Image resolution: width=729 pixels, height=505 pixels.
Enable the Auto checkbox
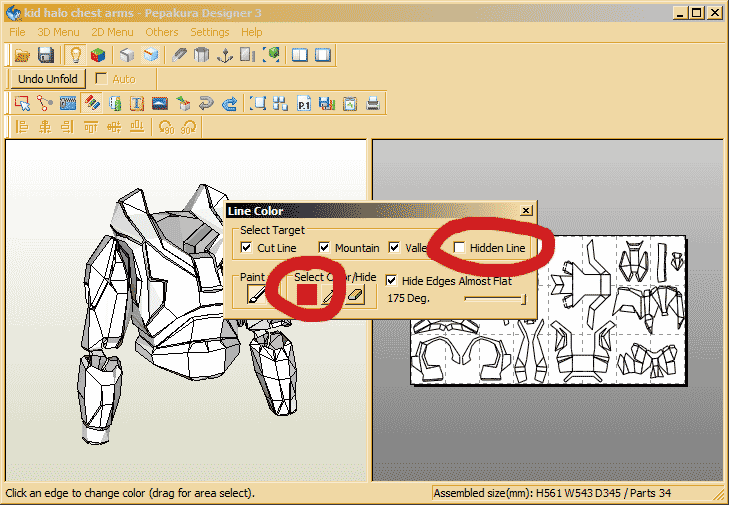tap(101, 79)
